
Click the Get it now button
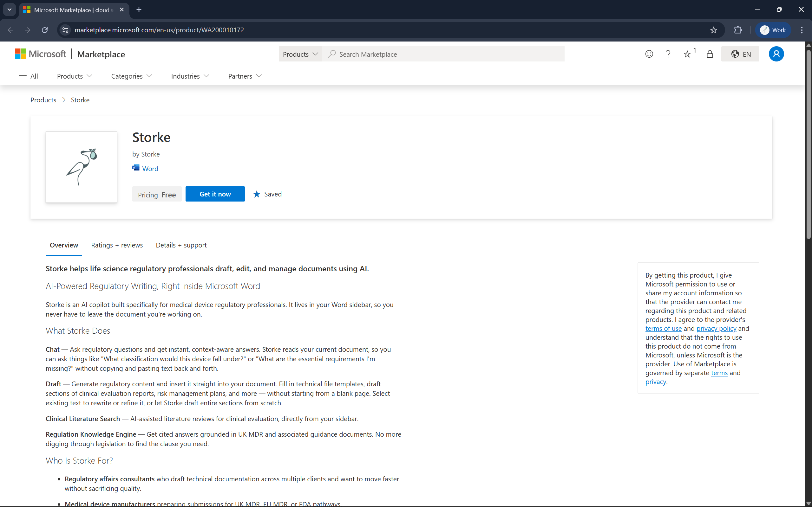(x=215, y=194)
